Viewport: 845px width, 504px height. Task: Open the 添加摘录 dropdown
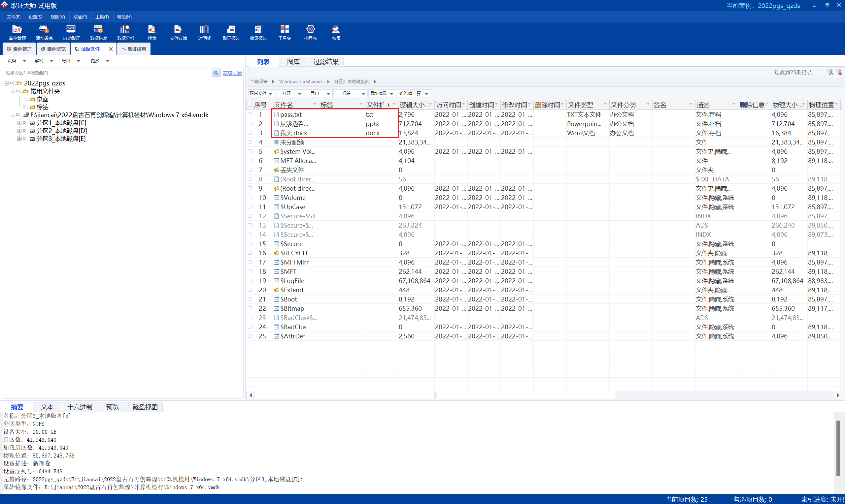pyautogui.click(x=382, y=93)
